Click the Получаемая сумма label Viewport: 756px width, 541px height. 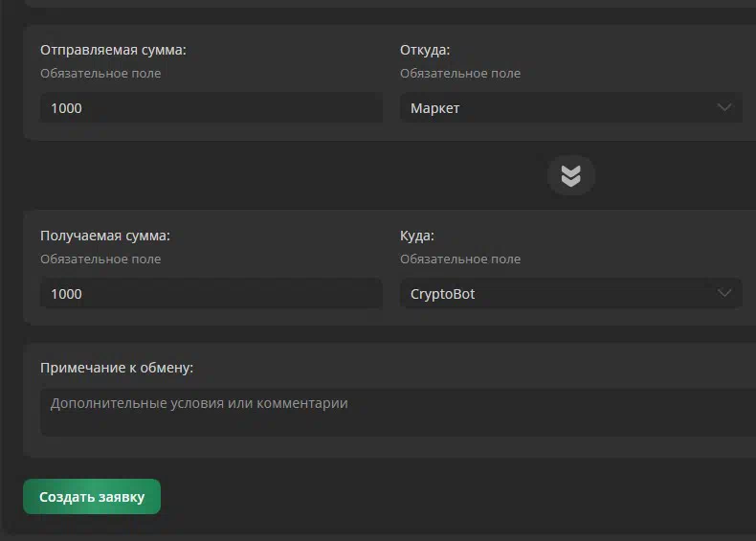pyautogui.click(x=105, y=236)
